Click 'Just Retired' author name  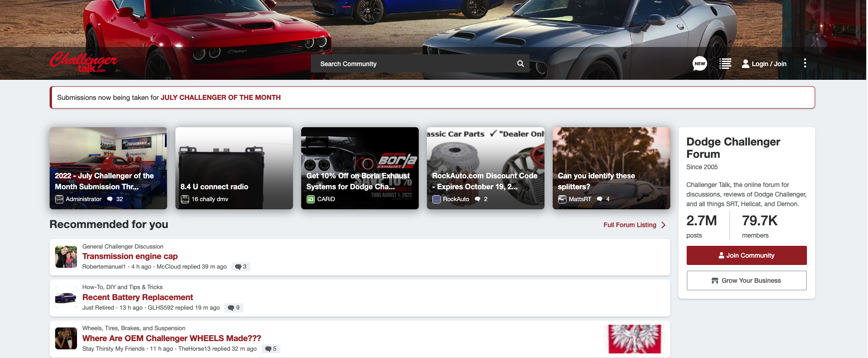pyautogui.click(x=98, y=308)
